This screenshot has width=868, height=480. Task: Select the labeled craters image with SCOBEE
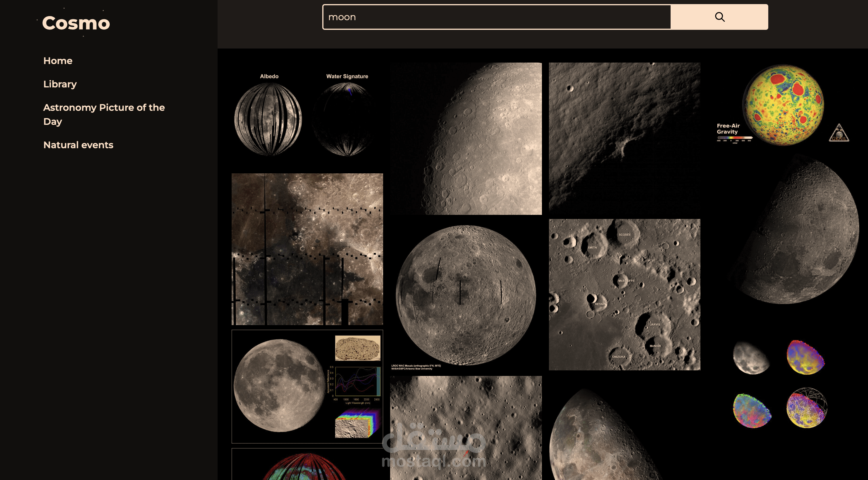tap(624, 295)
